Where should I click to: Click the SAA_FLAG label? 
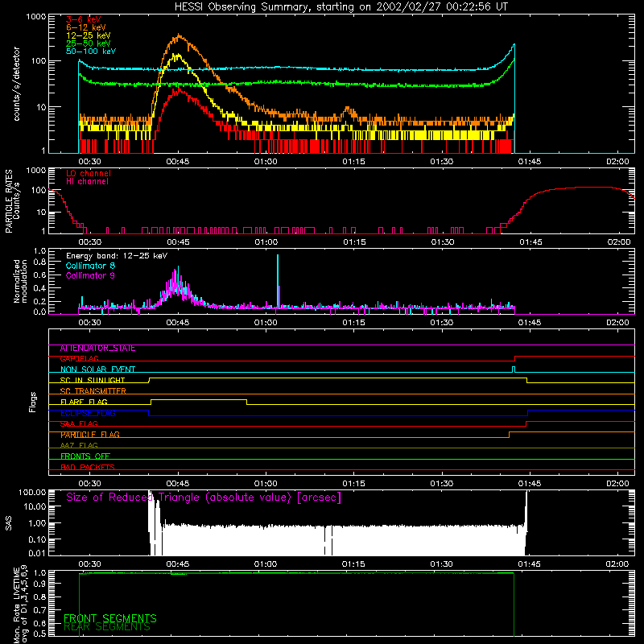point(79,423)
